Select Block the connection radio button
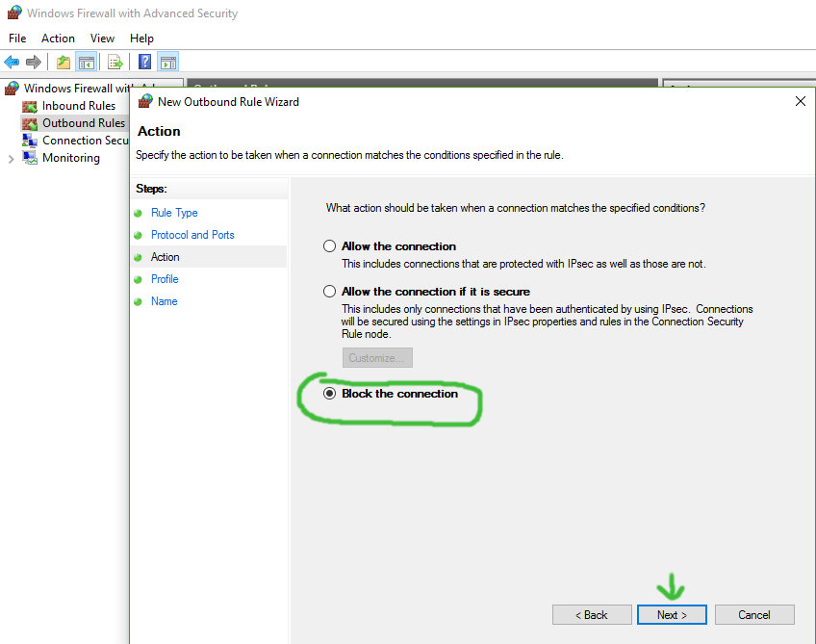The width and height of the screenshot is (816, 644). tap(329, 393)
